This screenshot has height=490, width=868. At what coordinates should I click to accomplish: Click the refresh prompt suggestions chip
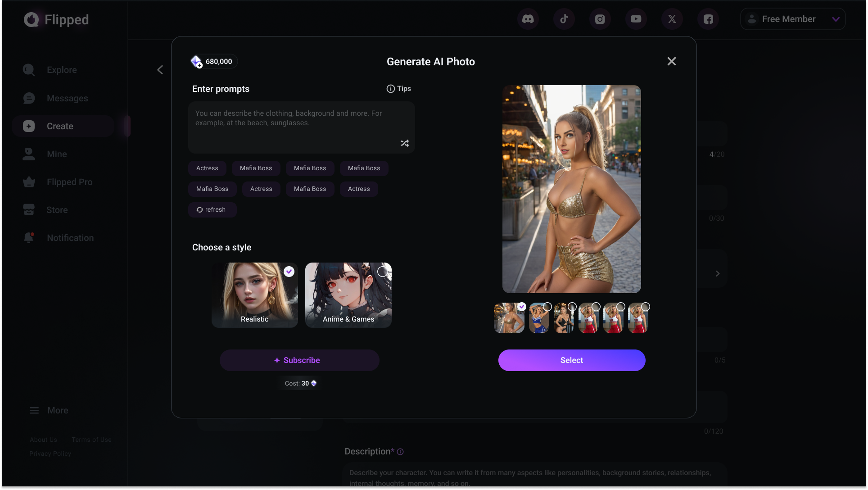212,210
